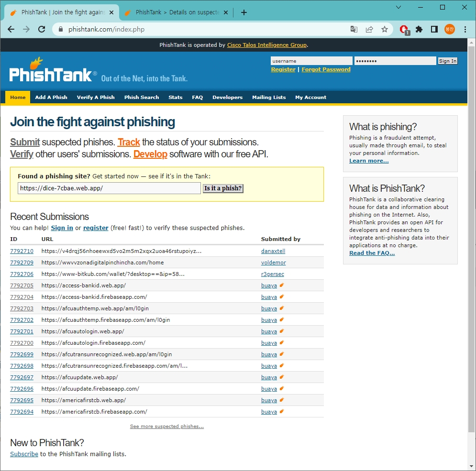Click the username login field
Image resolution: width=476 pixels, height=471 pixels.
tap(311, 61)
